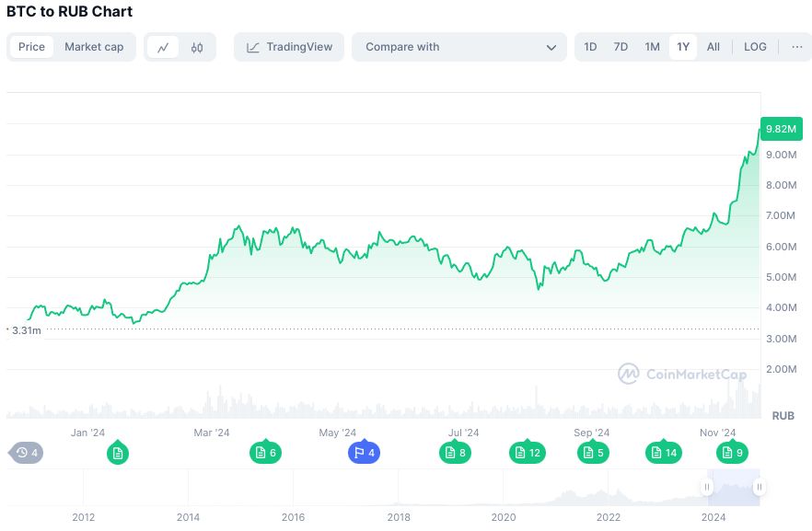Screen dimensions: 812x531
Task: Click the left handle of range slider
Action: coord(708,487)
